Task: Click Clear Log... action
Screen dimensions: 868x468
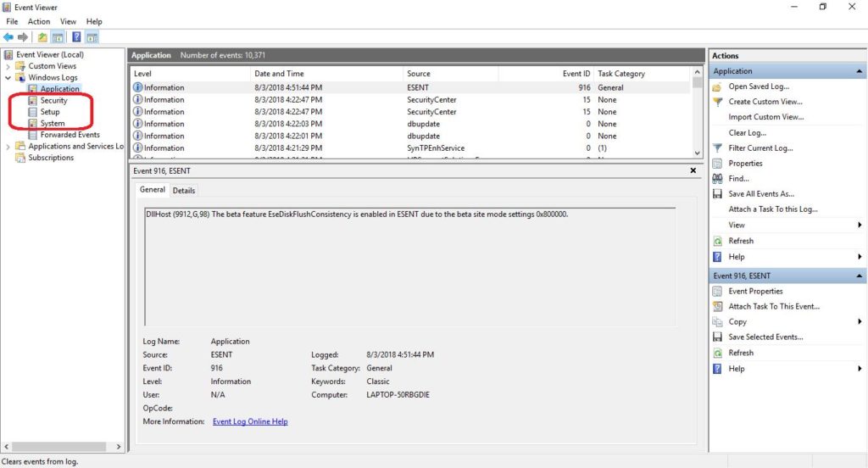Action: 748,133
